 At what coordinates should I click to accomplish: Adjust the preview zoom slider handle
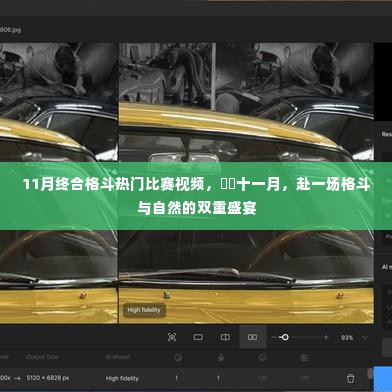[x=285, y=337]
